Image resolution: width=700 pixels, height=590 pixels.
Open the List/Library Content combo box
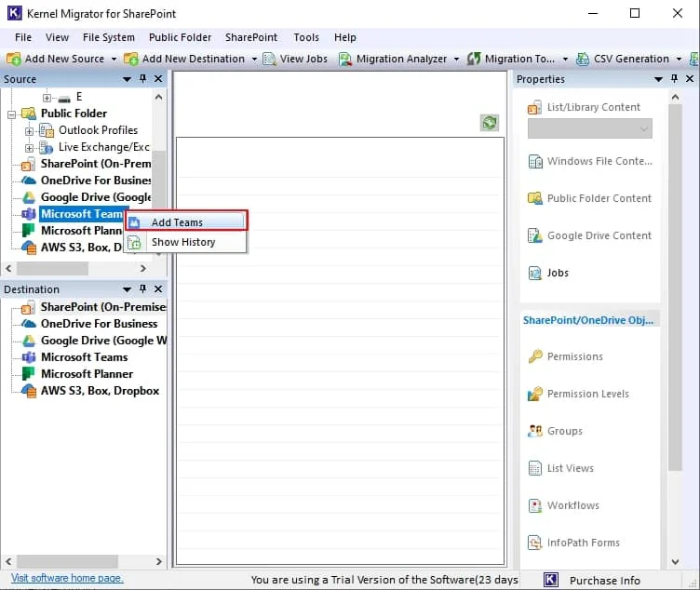tap(590, 128)
